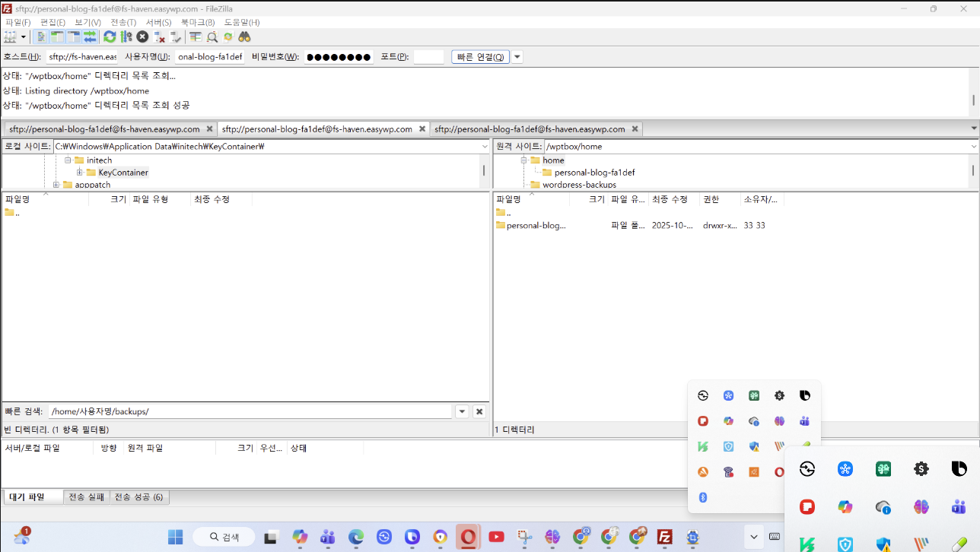The width and height of the screenshot is (980, 552).
Task: Open the 파일(F) menu
Action: [18, 23]
